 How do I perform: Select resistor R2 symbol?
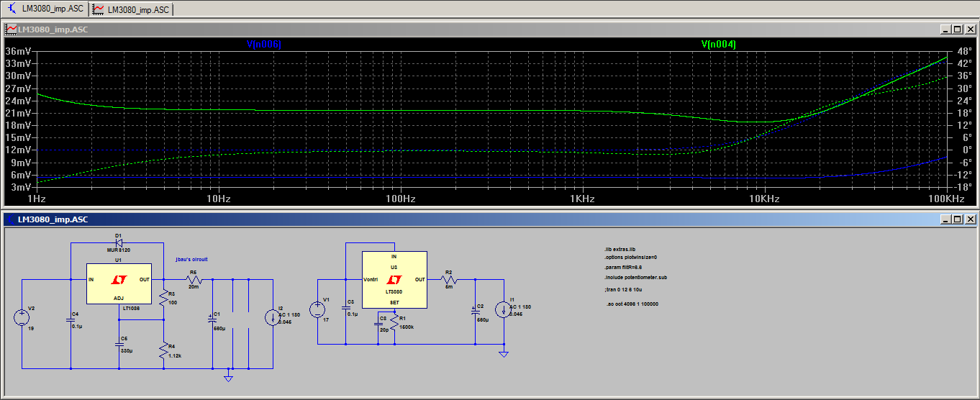(449, 279)
